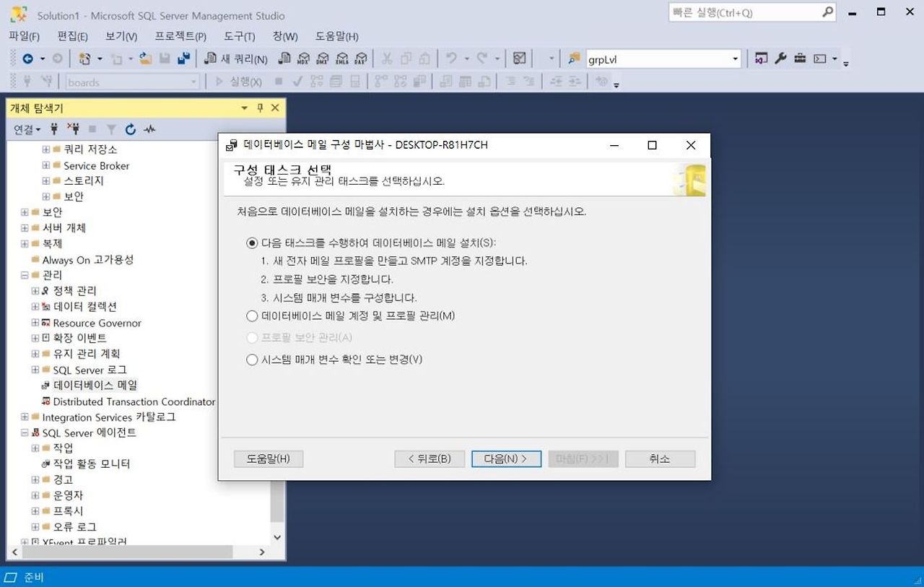
Task: Click the 취소 cancel button
Action: click(x=660, y=459)
